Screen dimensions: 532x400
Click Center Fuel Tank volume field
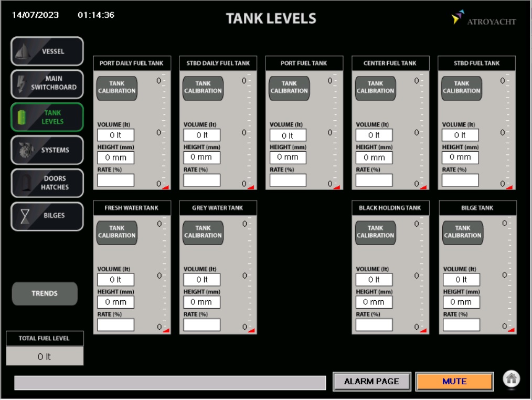tap(374, 135)
